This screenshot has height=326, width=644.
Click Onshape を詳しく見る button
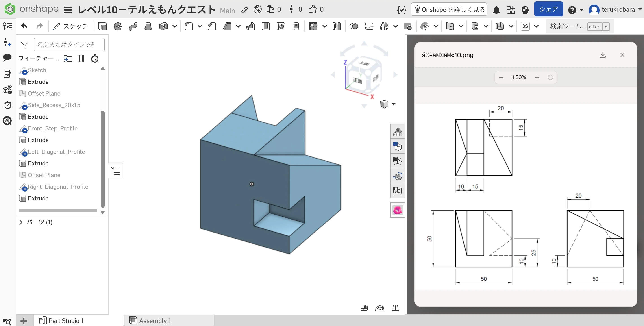[449, 9]
